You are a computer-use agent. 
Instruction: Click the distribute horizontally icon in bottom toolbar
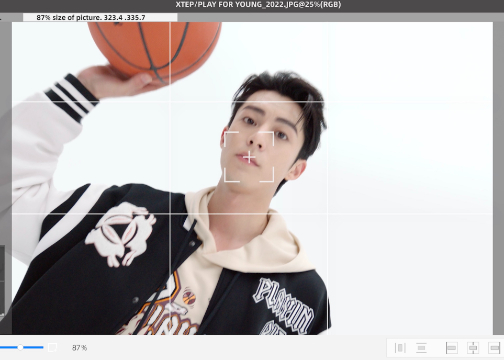click(x=400, y=348)
